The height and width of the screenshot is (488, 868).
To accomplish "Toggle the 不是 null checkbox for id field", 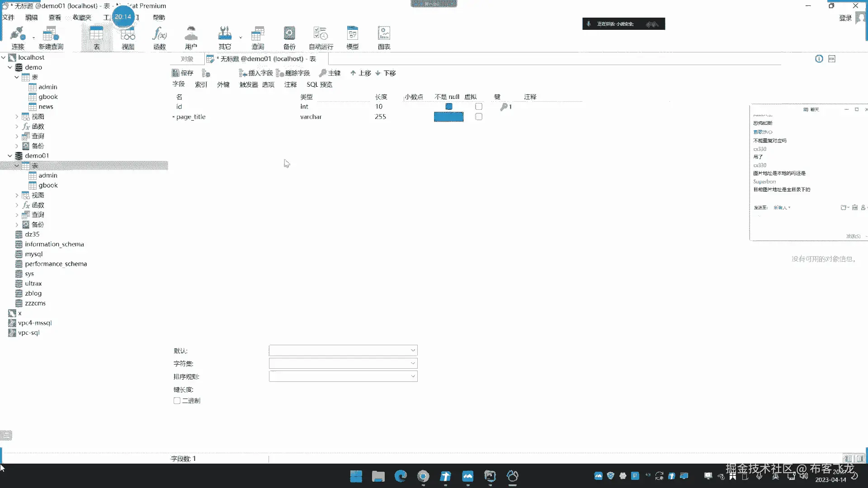I will (x=448, y=107).
